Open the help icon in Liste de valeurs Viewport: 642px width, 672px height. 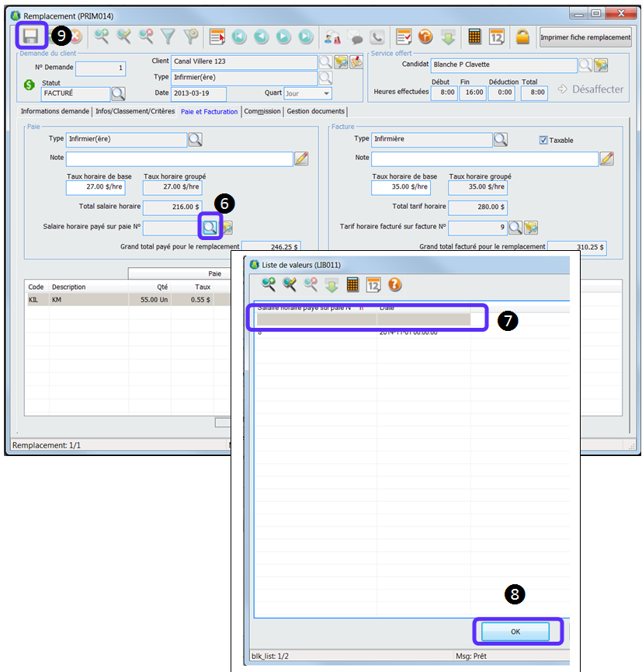click(x=394, y=284)
